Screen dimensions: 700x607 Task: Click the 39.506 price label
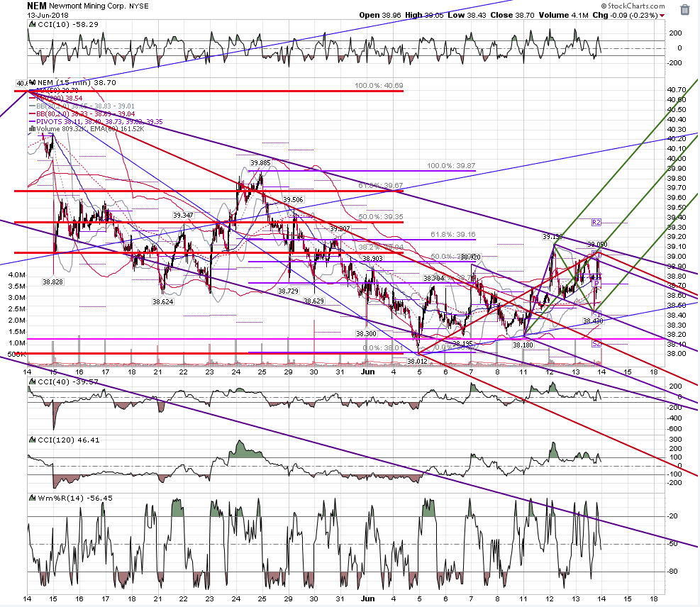click(294, 199)
